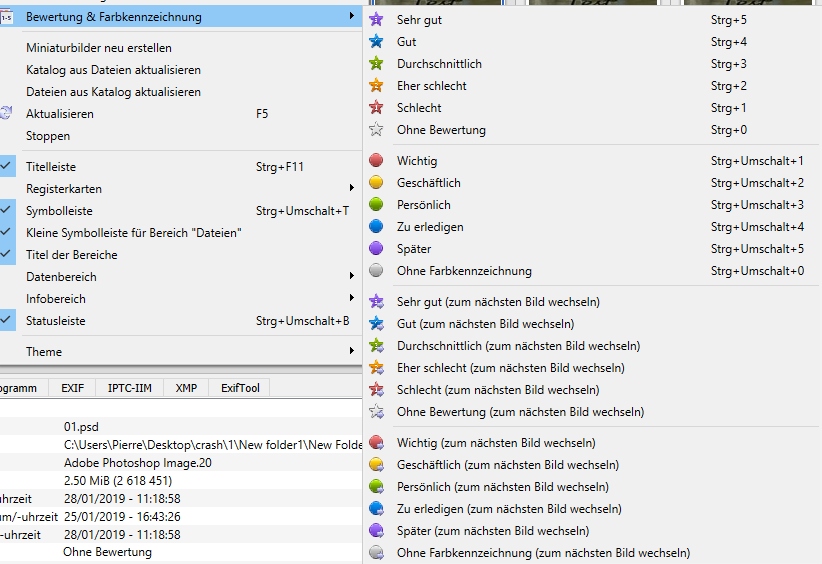
Task: Click the purple star icon for Sehr gut
Action: tap(376, 20)
